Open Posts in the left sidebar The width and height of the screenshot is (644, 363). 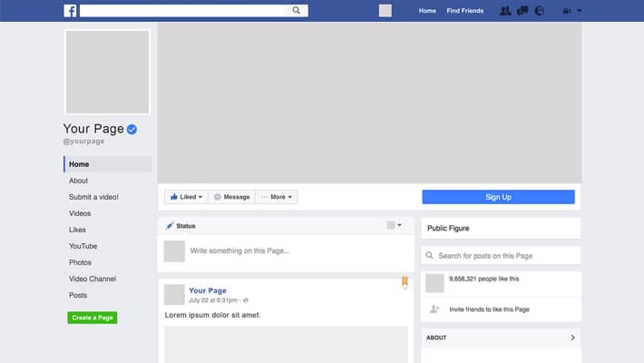click(78, 295)
